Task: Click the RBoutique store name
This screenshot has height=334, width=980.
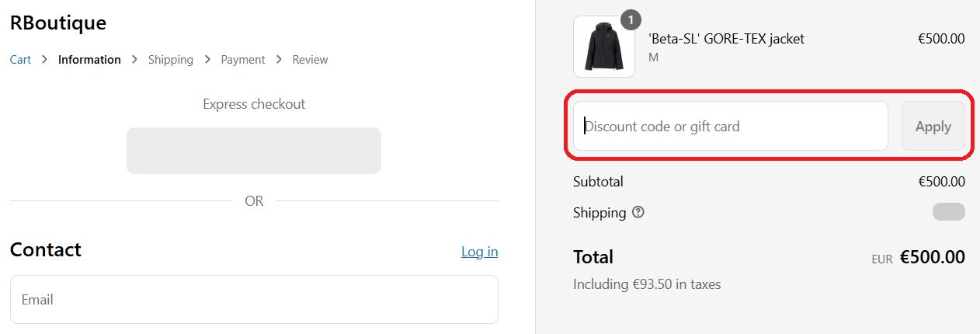Action: [x=57, y=23]
